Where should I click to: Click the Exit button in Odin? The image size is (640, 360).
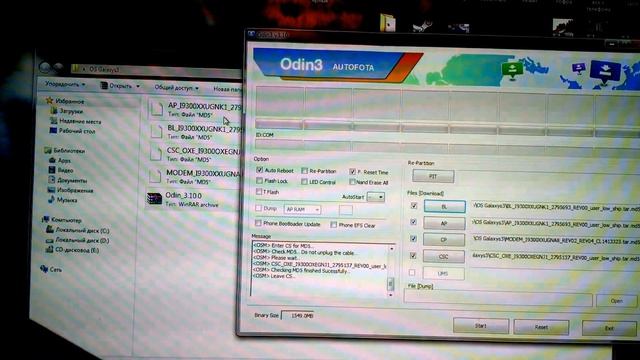coord(609,328)
